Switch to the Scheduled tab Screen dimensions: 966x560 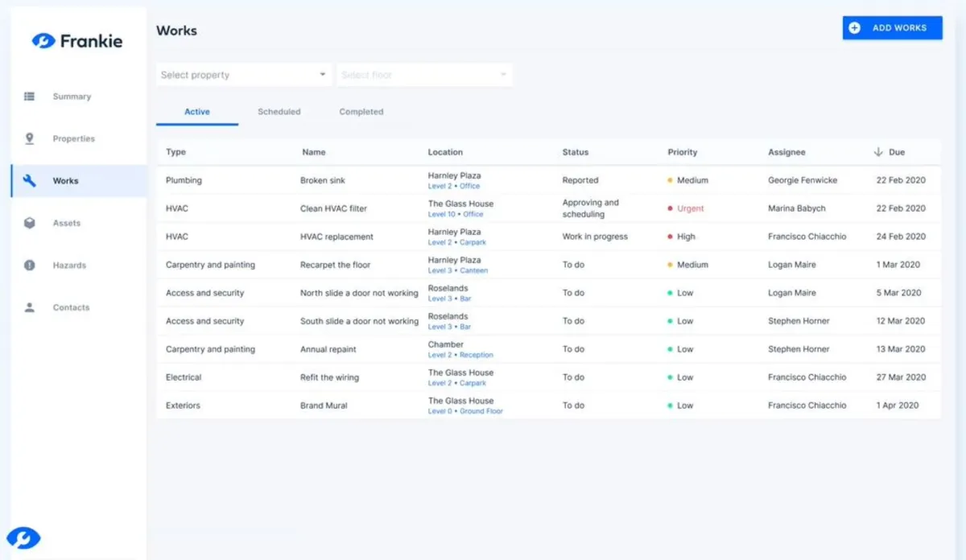tap(279, 112)
